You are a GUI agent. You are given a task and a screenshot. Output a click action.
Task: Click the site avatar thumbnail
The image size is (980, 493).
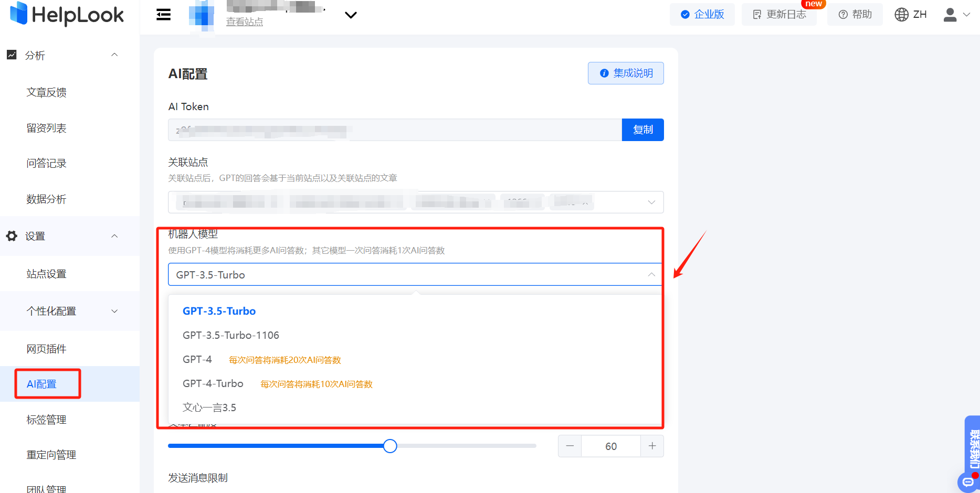click(202, 15)
